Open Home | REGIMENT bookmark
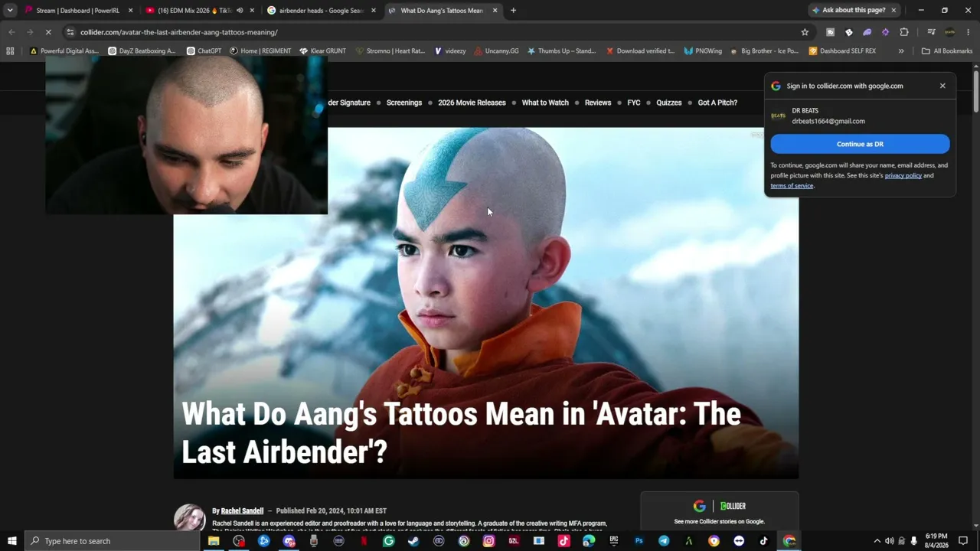Viewport: 980px width, 551px height. tap(260, 51)
